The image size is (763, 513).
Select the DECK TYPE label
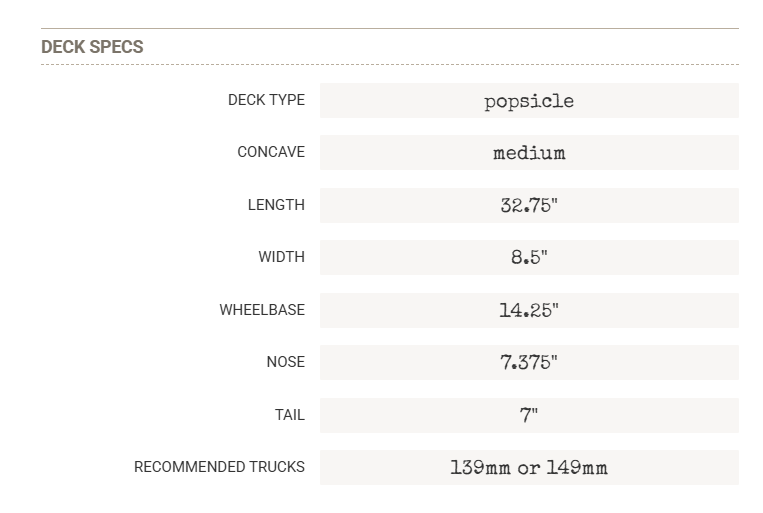pyautogui.click(x=266, y=100)
